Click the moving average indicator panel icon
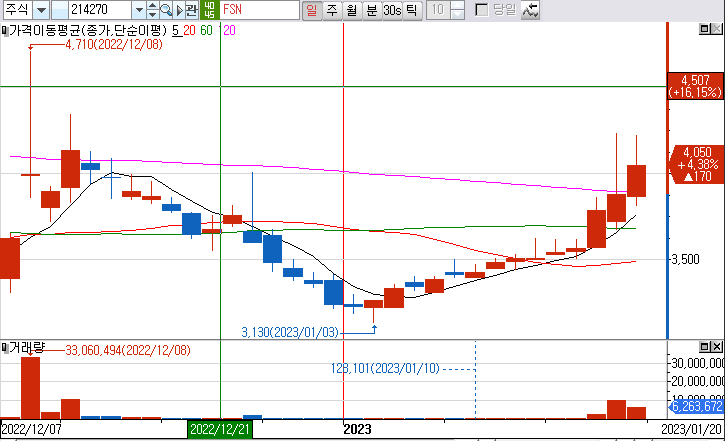725x441 pixels. point(4,31)
